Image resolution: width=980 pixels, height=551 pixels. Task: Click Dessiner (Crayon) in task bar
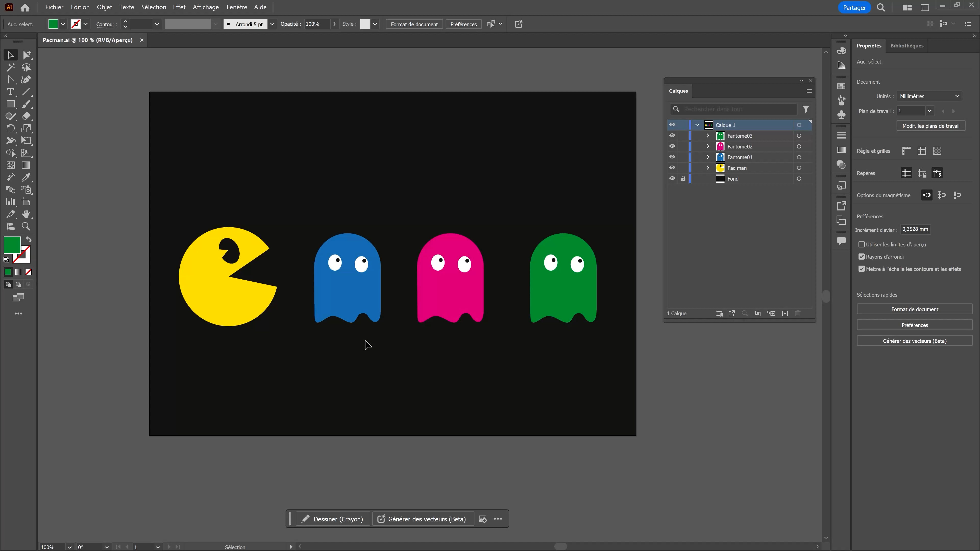click(333, 519)
